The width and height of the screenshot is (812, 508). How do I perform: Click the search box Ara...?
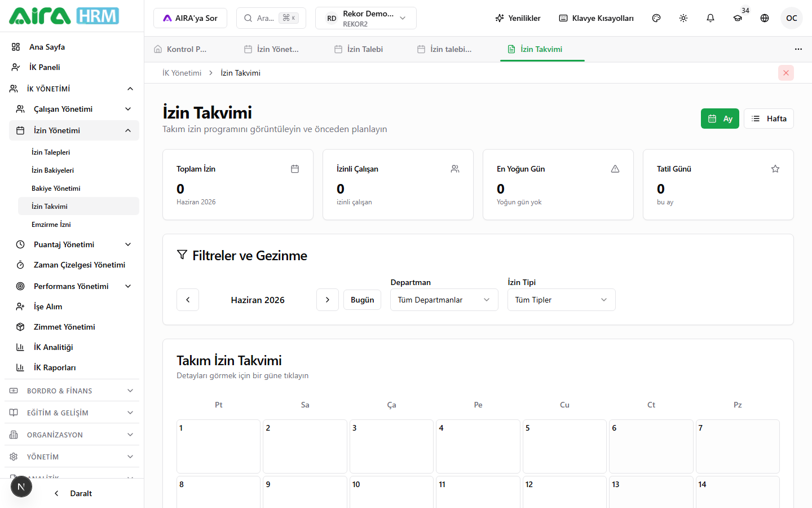pos(271,18)
